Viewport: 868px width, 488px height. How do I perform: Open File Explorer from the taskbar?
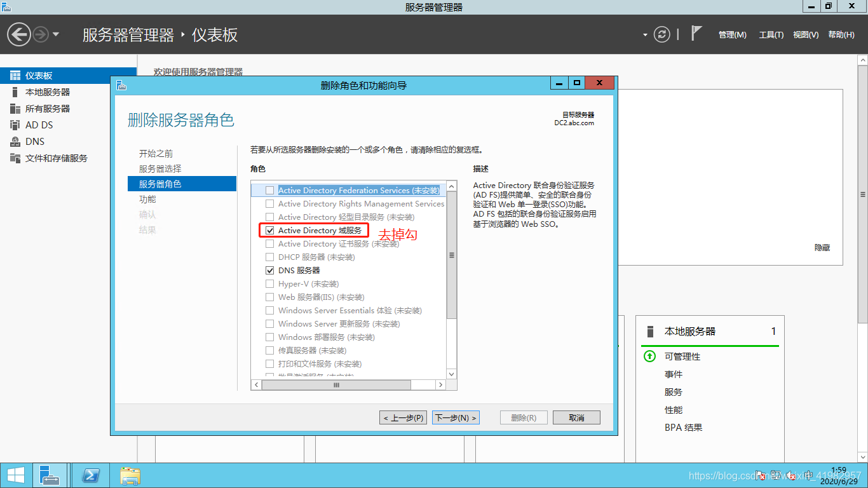[130, 475]
